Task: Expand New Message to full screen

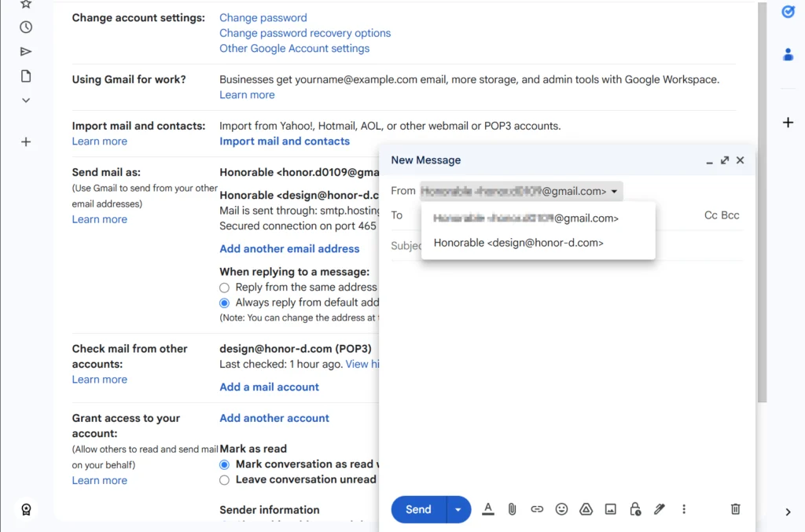Action: (724, 160)
